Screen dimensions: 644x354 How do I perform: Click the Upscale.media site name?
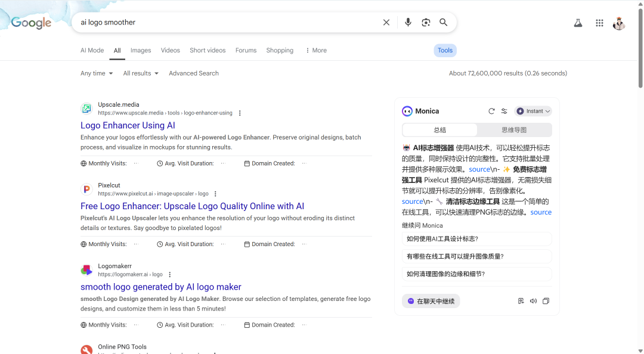pos(119,104)
